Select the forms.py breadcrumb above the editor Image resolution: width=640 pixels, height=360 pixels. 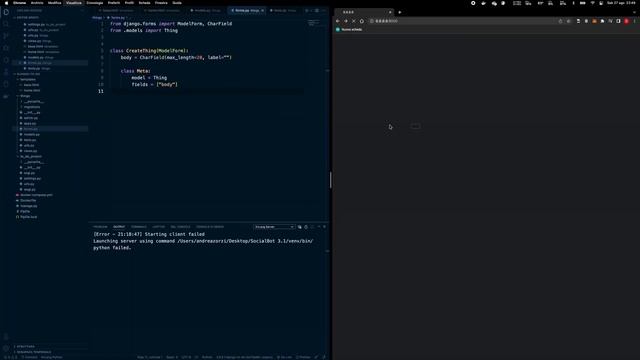click(118, 18)
